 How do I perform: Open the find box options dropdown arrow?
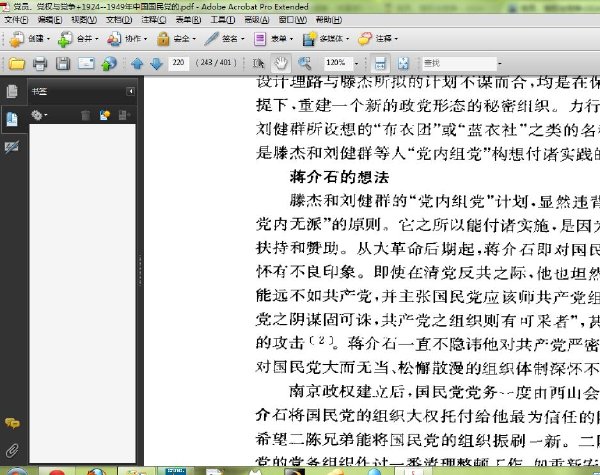click(x=499, y=64)
